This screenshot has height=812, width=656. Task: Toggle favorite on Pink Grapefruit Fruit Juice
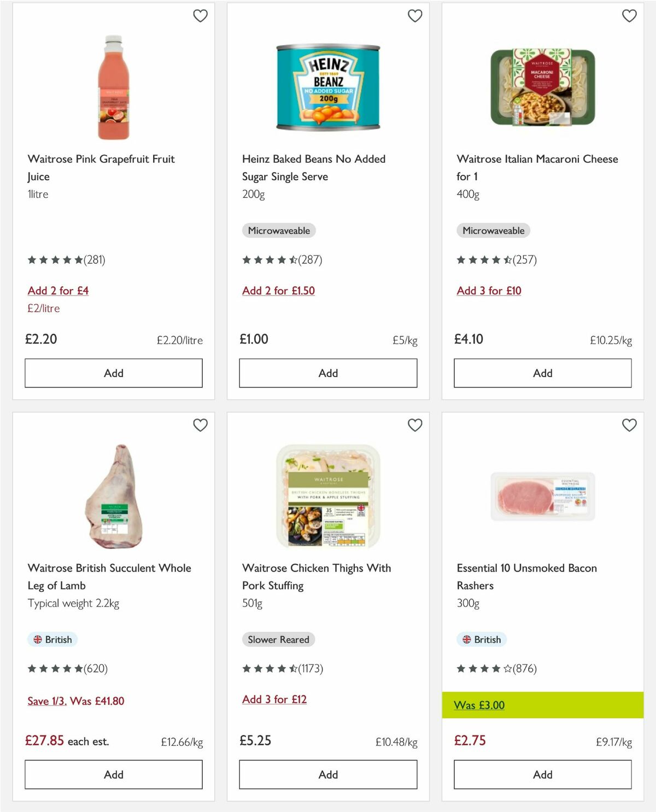(201, 16)
